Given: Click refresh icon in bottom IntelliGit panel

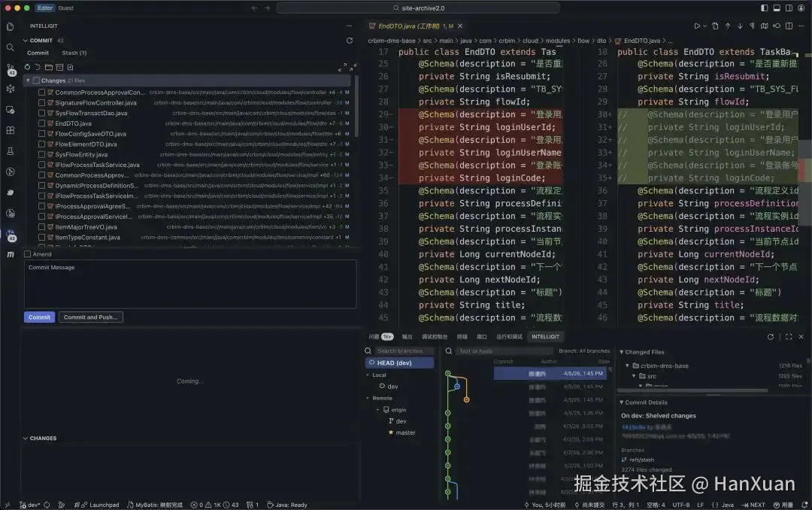Looking at the screenshot, I should [x=771, y=337].
